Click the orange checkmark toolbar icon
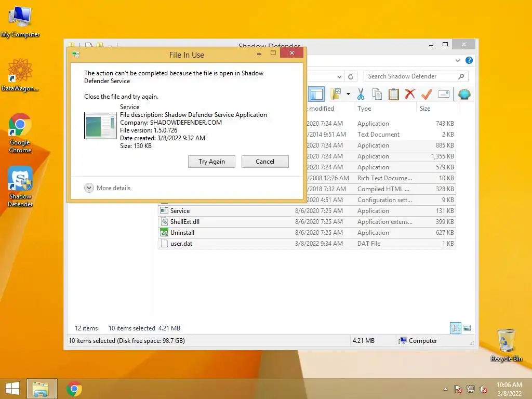Image resolution: width=532 pixels, height=399 pixels. 427,94
